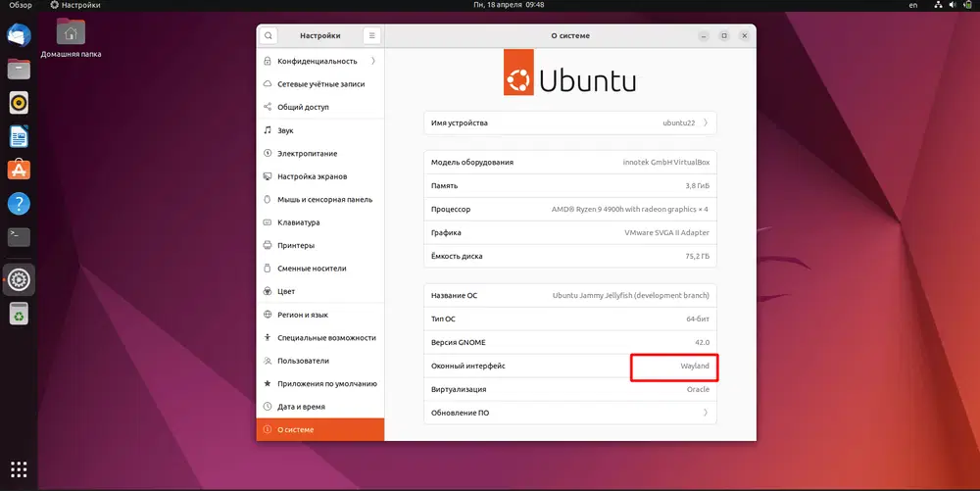Viewport: 980px width, 491px height.
Task: Click the Виртуализация Oracle value
Action: tap(698, 389)
